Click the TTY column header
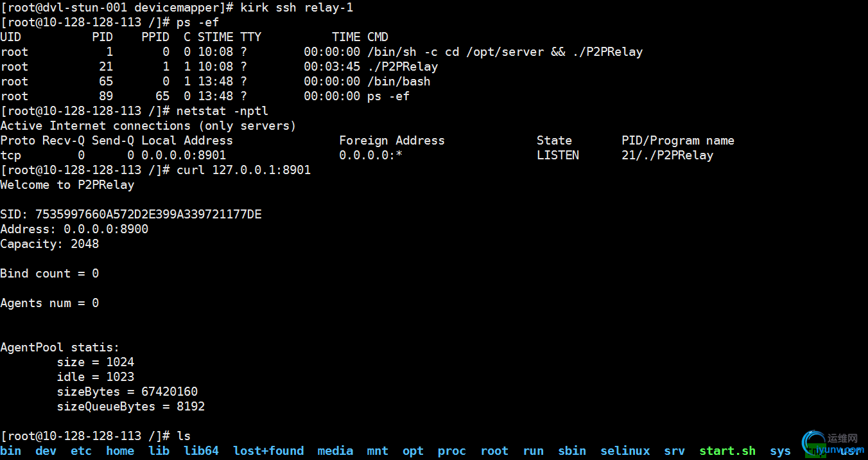Screen dimensions: 868x460 tap(251, 37)
